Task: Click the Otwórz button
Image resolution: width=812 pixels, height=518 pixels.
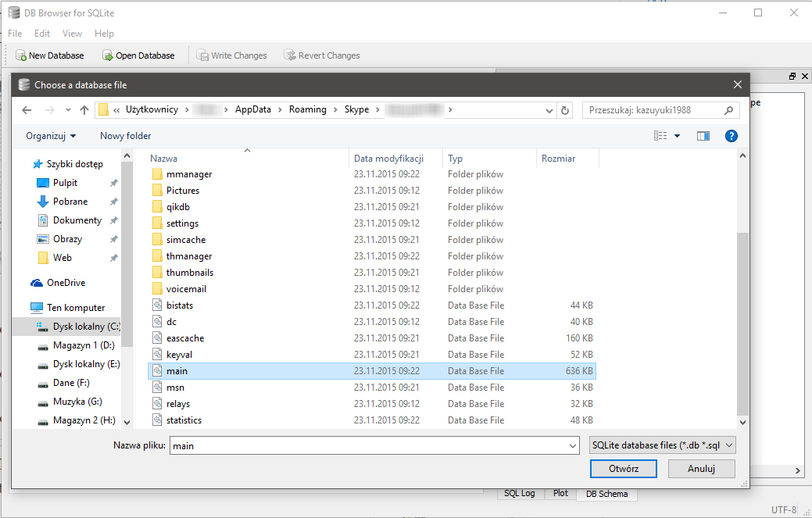Action: click(624, 469)
